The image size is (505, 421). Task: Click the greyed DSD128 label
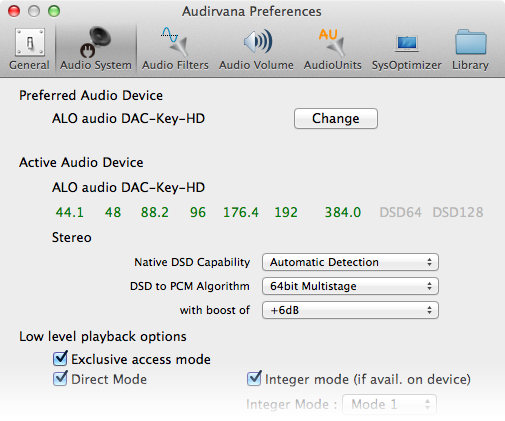coord(458,212)
